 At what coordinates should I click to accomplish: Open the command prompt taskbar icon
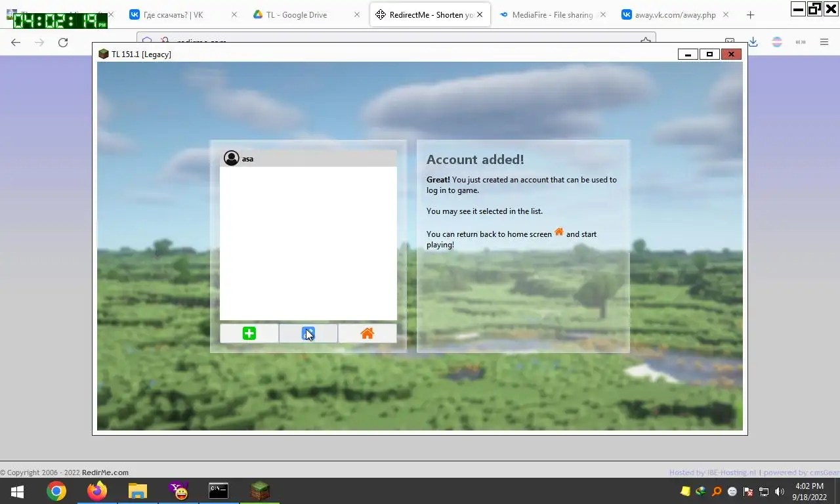219,491
